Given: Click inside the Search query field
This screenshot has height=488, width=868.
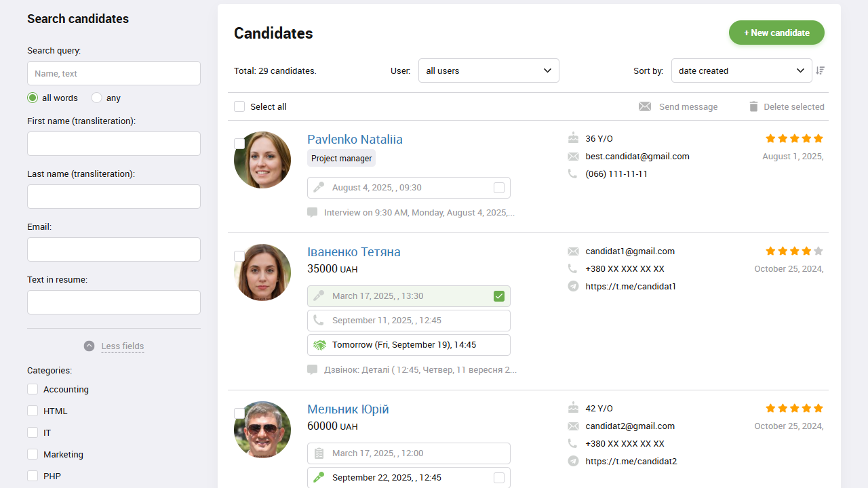Looking at the screenshot, I should 113,73.
